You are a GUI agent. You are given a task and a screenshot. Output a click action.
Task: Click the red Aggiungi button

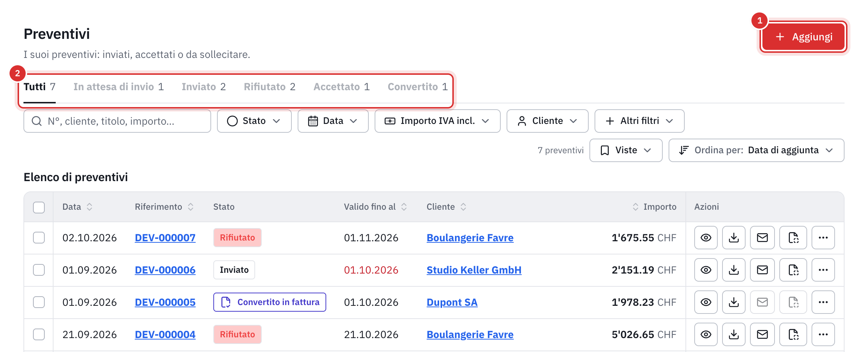tap(803, 37)
